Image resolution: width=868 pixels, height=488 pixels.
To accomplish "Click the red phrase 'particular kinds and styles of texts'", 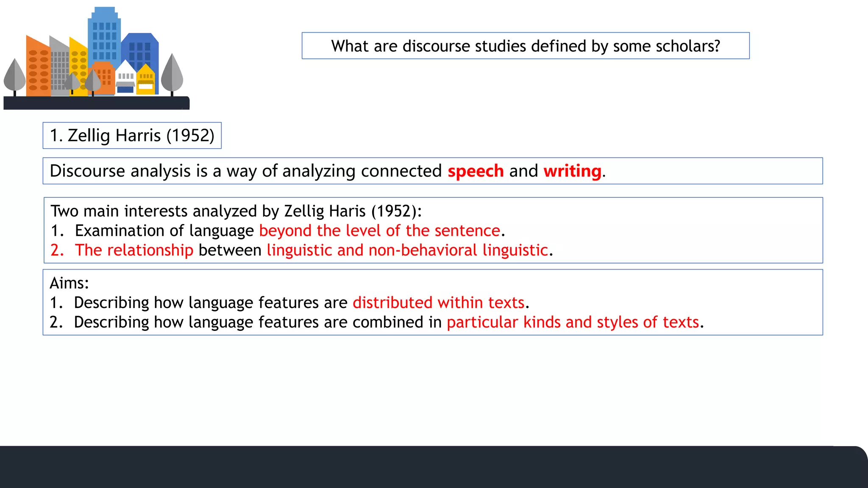I will [573, 322].
